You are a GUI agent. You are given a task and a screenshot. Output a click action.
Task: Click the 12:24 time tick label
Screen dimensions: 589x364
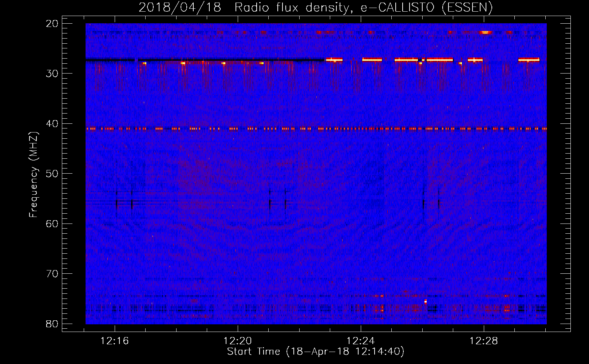361,341
